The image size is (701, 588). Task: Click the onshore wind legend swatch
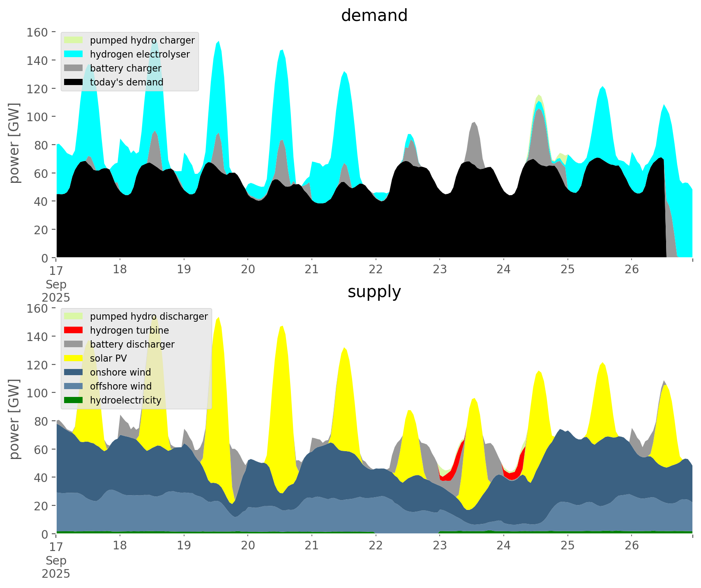(74, 372)
